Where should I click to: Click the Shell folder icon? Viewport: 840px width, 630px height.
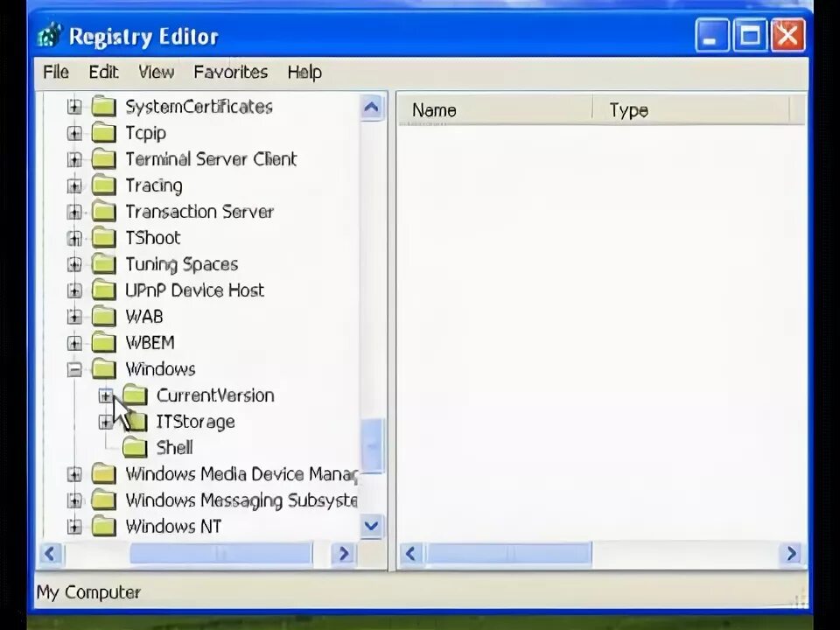pos(135,448)
